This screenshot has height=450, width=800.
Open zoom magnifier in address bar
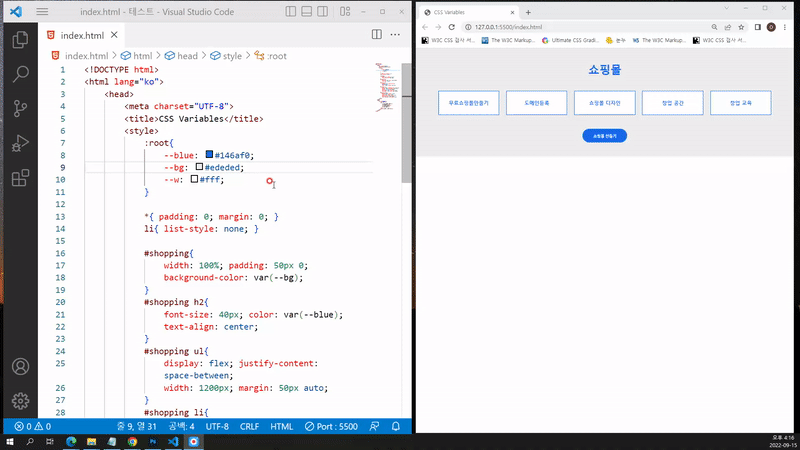point(714,27)
